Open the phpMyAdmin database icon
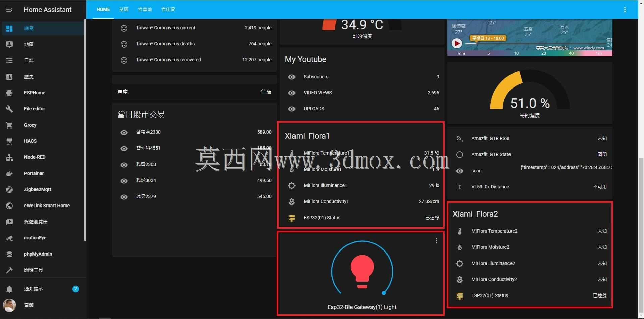The image size is (644, 319). [9, 254]
